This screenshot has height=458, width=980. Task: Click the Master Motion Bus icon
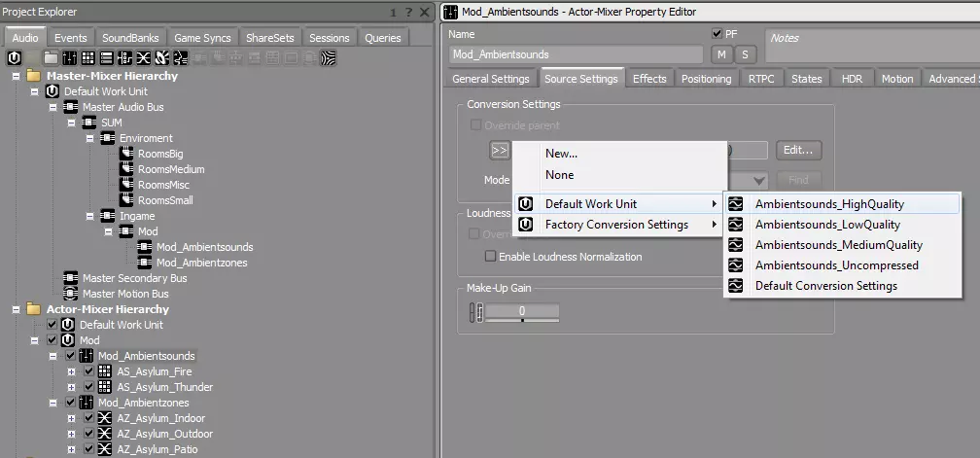coord(71,294)
